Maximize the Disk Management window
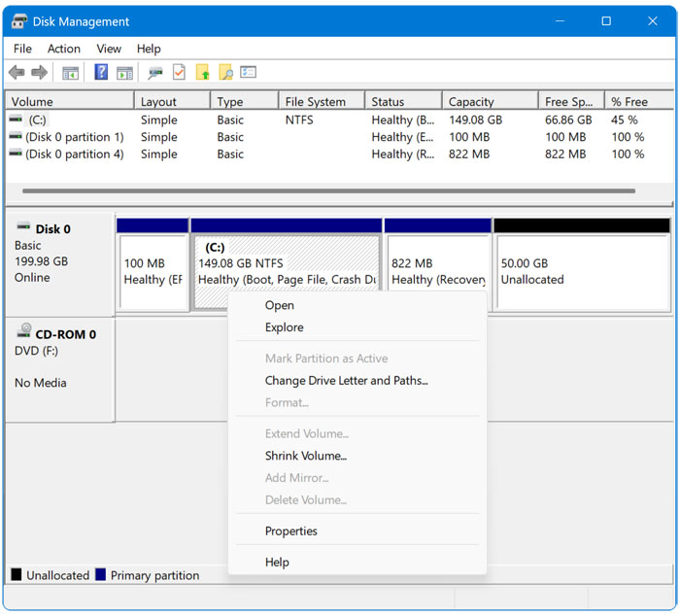This screenshot has width=680, height=616. tap(606, 20)
